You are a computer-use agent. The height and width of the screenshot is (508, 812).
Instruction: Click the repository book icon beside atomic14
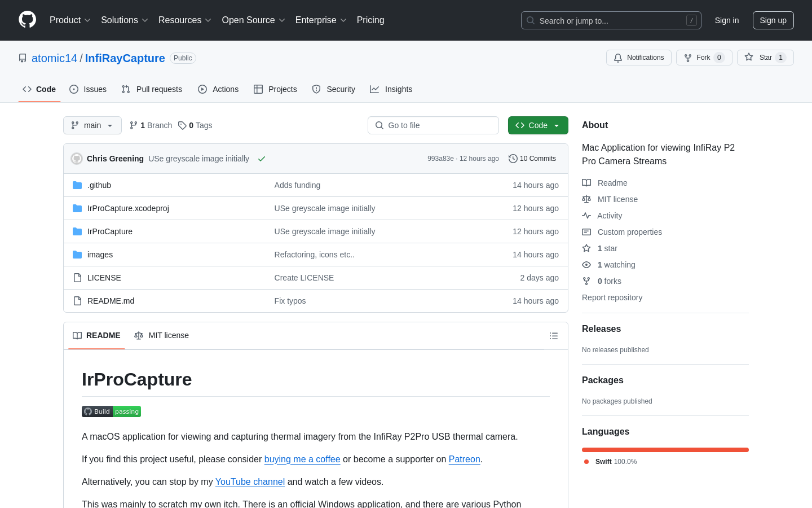[23, 58]
